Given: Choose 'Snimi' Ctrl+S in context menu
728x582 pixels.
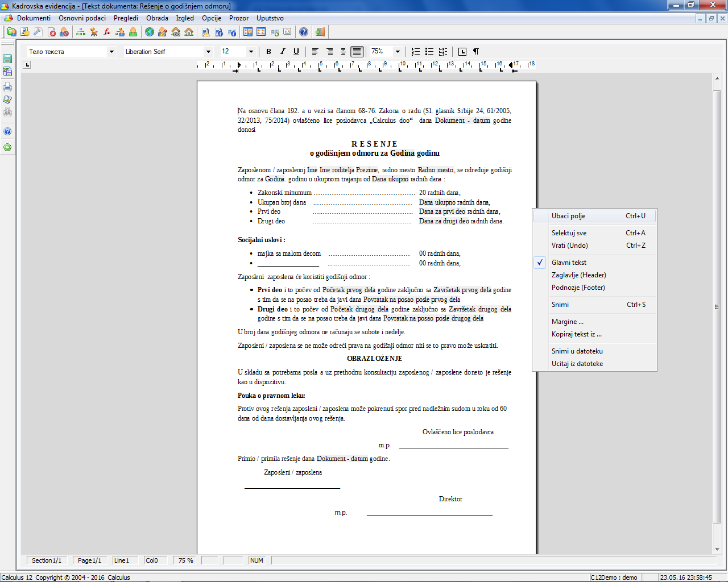Looking at the screenshot, I should pyautogui.click(x=595, y=305).
